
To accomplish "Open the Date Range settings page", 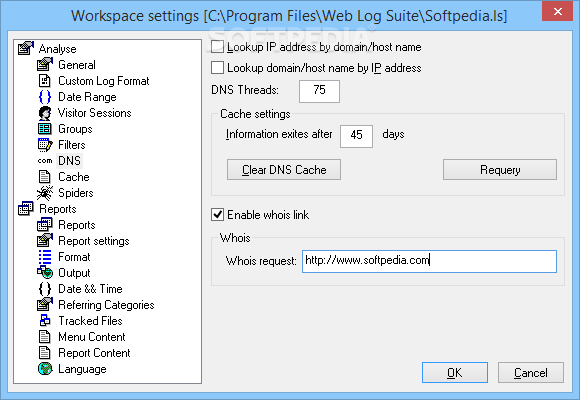I will [87, 97].
